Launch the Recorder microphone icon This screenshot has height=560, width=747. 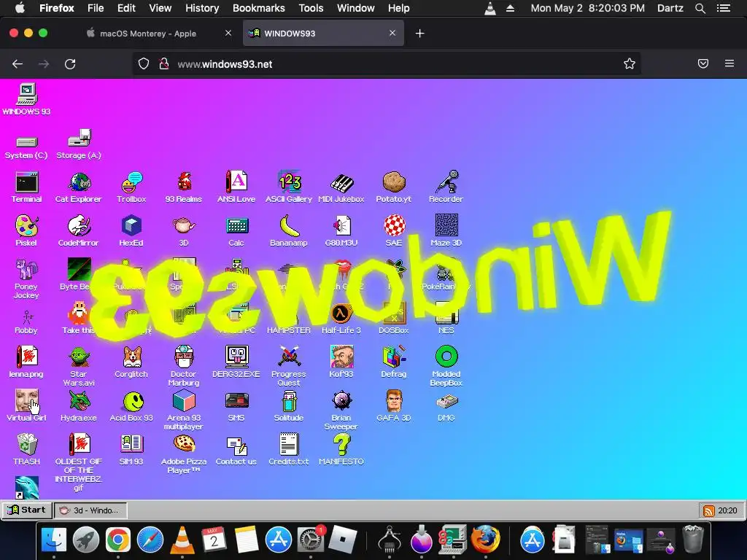446,182
